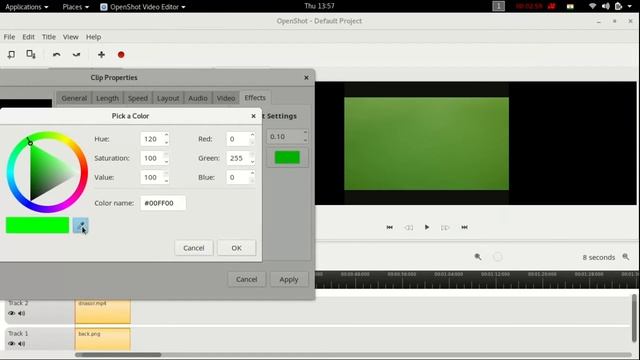This screenshot has width=640, height=360.
Task: Toggle Track 2 visibility eye icon
Action: click(11, 313)
